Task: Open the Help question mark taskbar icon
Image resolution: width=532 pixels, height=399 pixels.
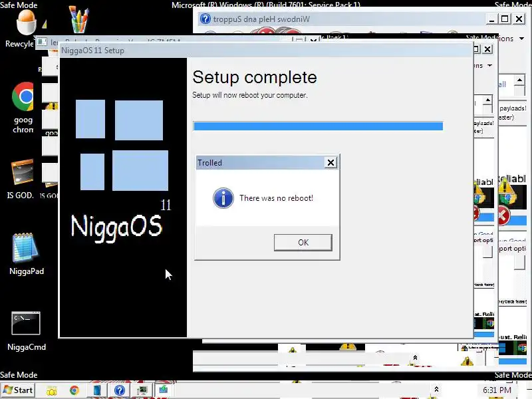Action: pyautogui.click(x=119, y=390)
